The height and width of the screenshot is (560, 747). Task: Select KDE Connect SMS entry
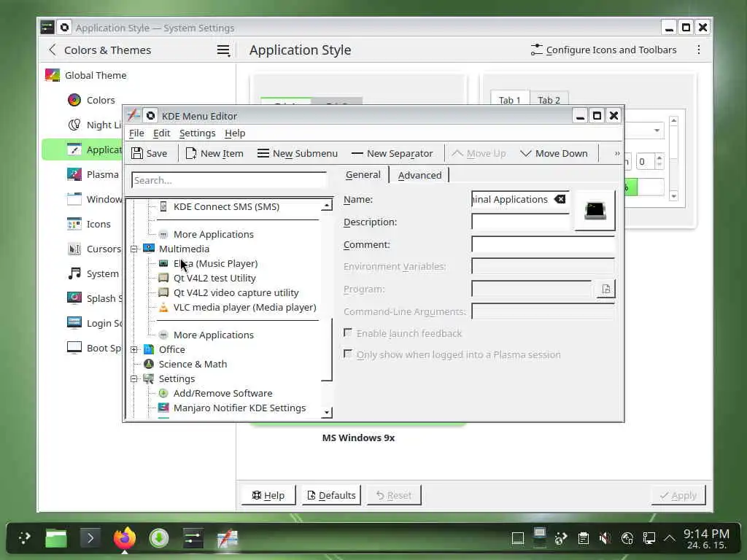pos(226,206)
